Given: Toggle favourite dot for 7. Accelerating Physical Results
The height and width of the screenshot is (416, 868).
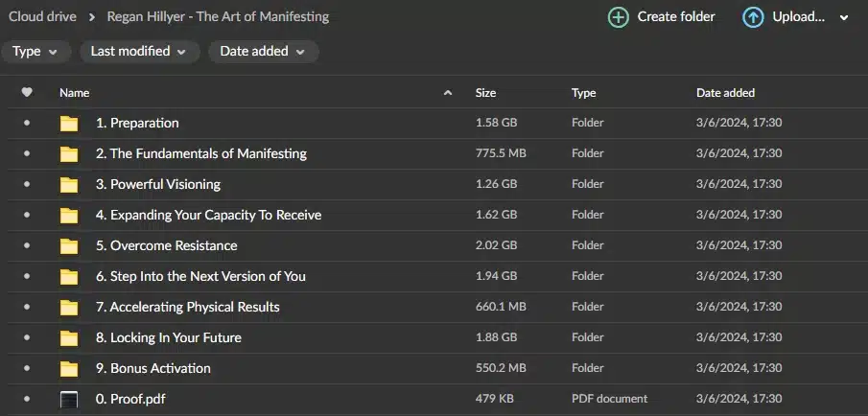Looking at the screenshot, I should click(x=27, y=307).
